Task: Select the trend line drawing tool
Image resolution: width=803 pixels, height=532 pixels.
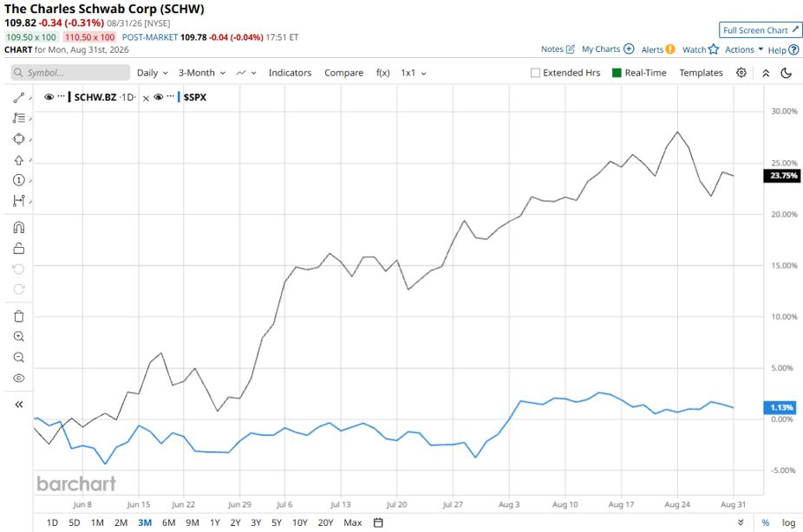Action: coord(19,98)
